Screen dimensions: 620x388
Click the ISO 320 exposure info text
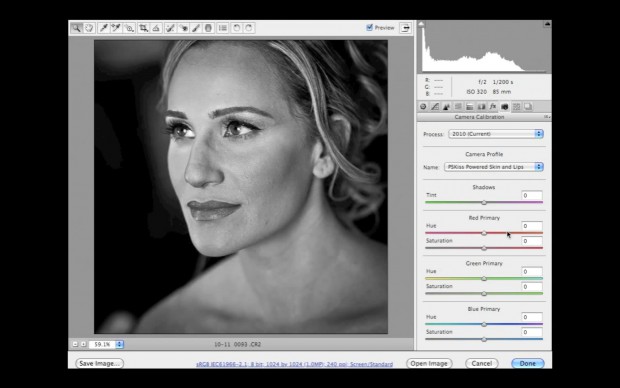coord(476,92)
